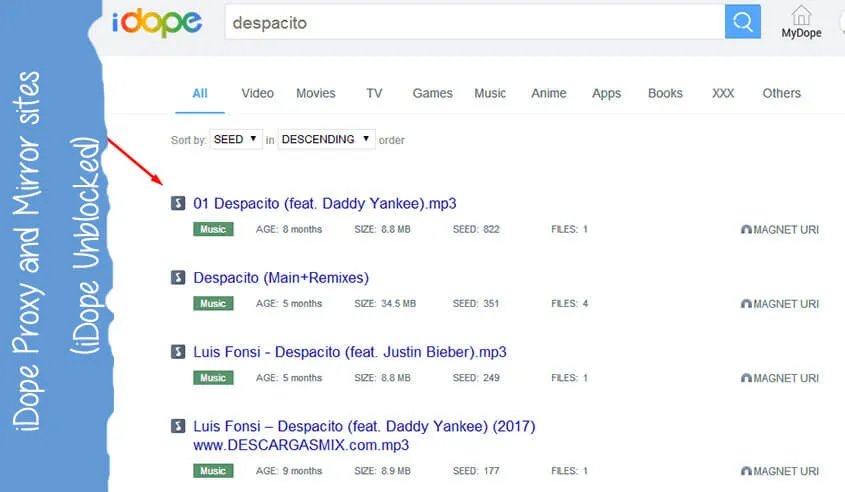The width and height of the screenshot is (845, 492).
Task: Click MAGNET URI text for SEED 249 result
Action: click(x=786, y=378)
